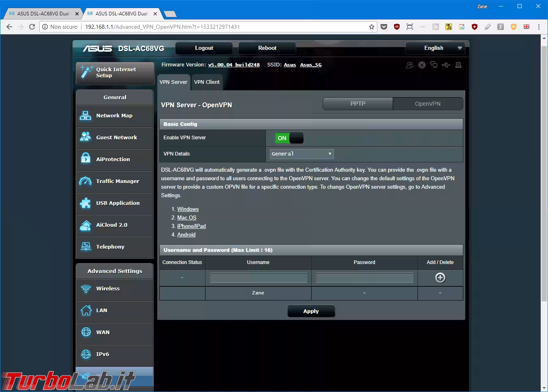Click the add user plus icon

point(440,277)
